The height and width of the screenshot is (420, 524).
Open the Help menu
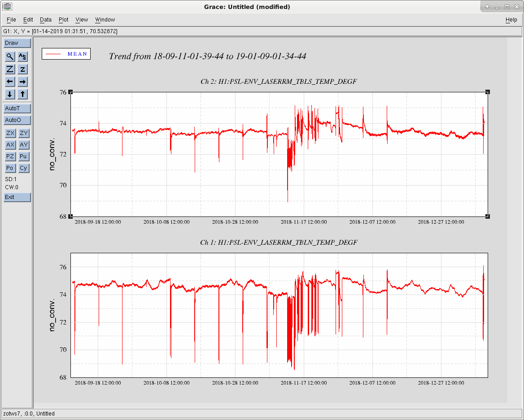click(x=511, y=20)
